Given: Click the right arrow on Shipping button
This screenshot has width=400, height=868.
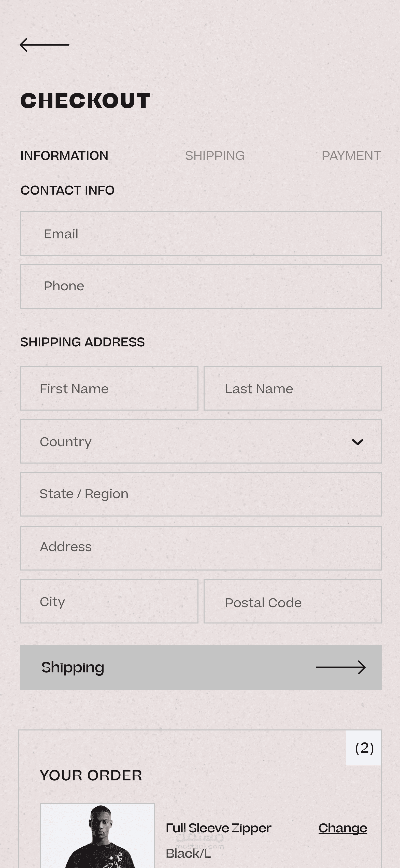Looking at the screenshot, I should (341, 667).
